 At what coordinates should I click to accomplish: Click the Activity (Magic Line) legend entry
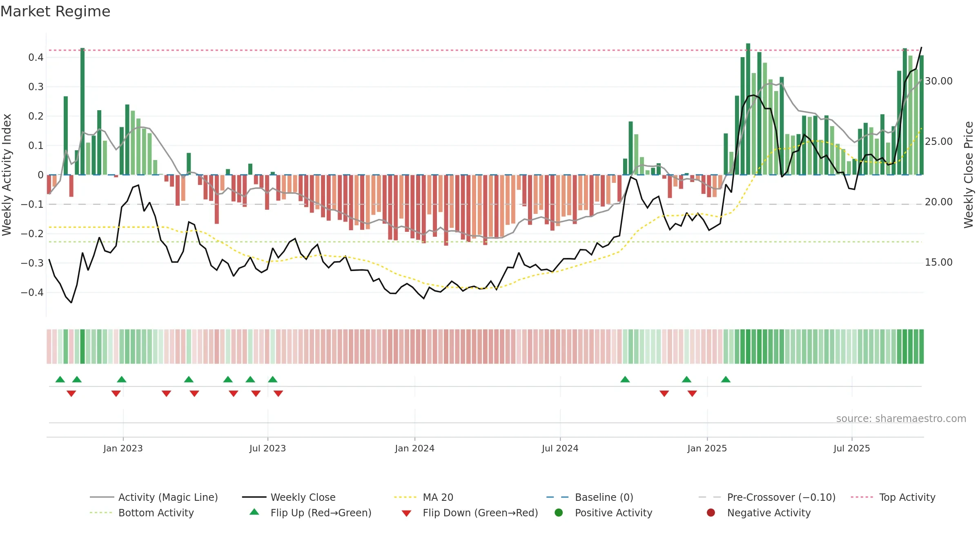click(x=154, y=497)
